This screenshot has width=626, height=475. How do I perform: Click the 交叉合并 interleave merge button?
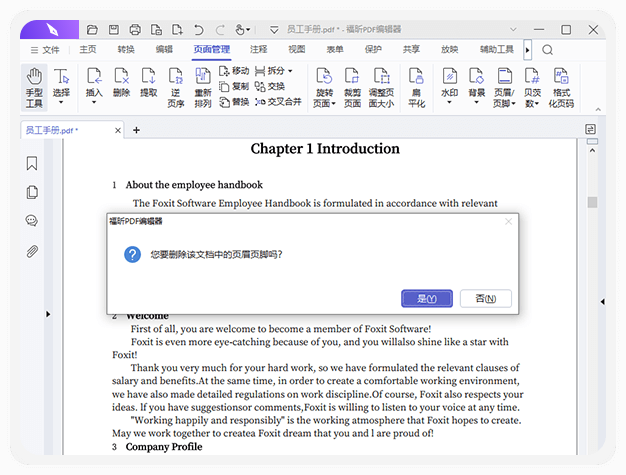coord(278,102)
